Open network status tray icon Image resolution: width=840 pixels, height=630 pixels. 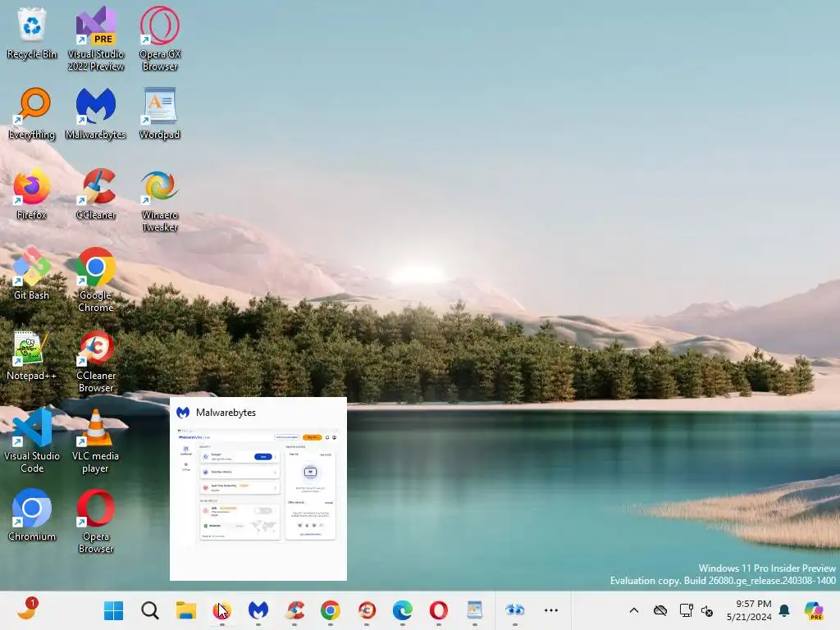[x=687, y=610]
